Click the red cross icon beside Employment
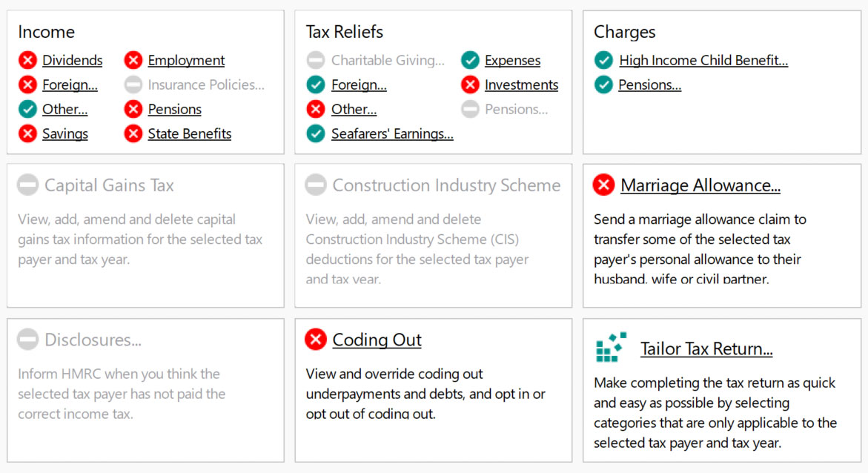Image resolution: width=868 pixels, height=473 pixels. pos(133,60)
